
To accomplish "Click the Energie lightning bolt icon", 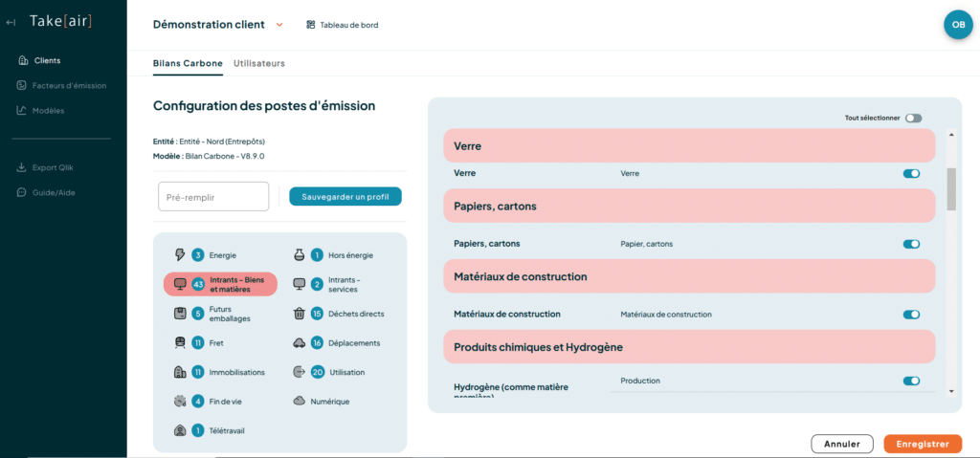I will click(180, 254).
